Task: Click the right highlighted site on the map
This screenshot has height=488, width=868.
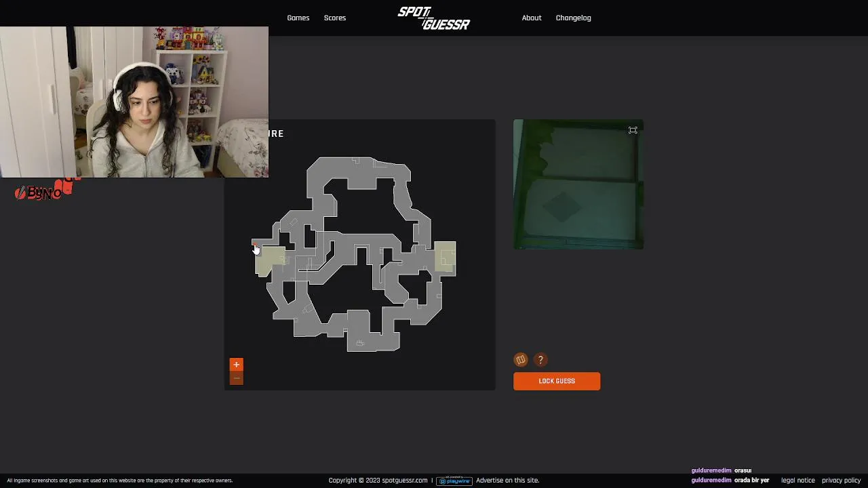Action: click(446, 258)
